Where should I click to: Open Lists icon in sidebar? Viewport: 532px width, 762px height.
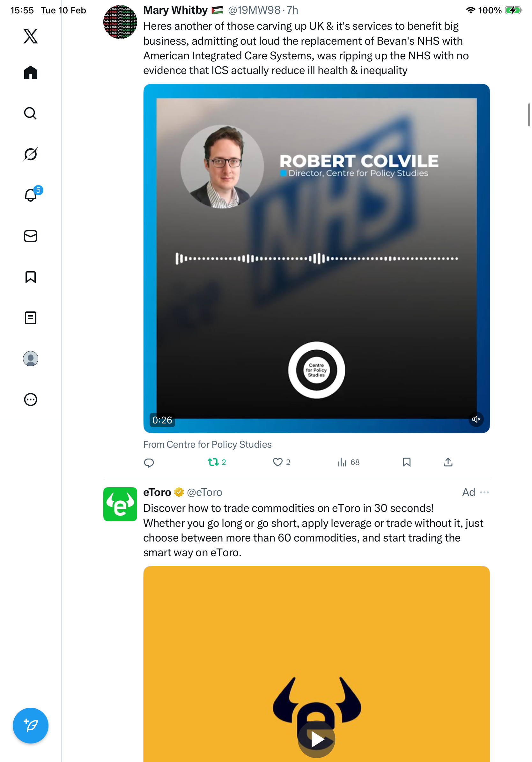pos(31,317)
